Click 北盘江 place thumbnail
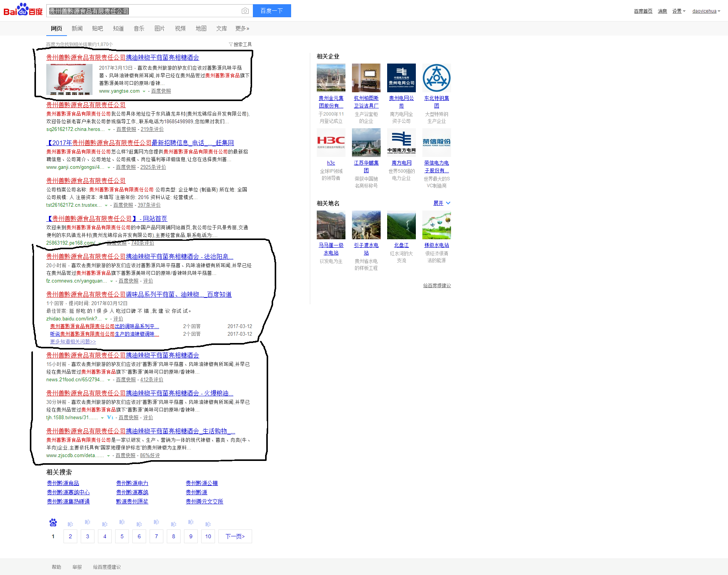Viewport: 728px width, 575px height. [401, 225]
